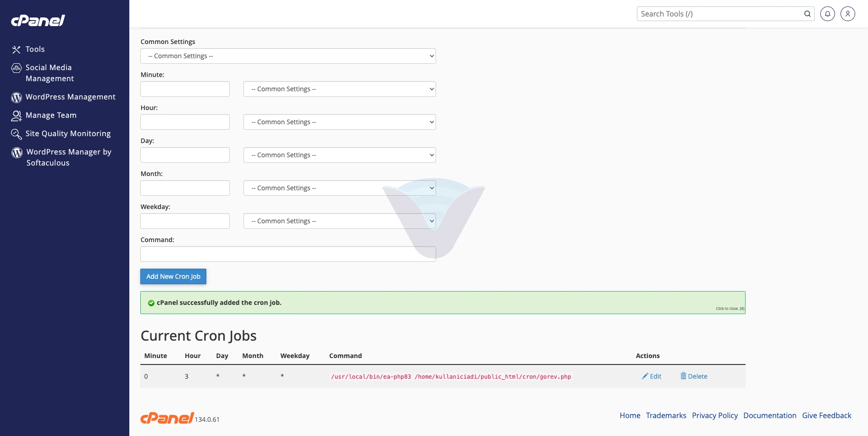Focus the Hour input field
Image resolution: width=868 pixels, height=436 pixels.
(185, 122)
